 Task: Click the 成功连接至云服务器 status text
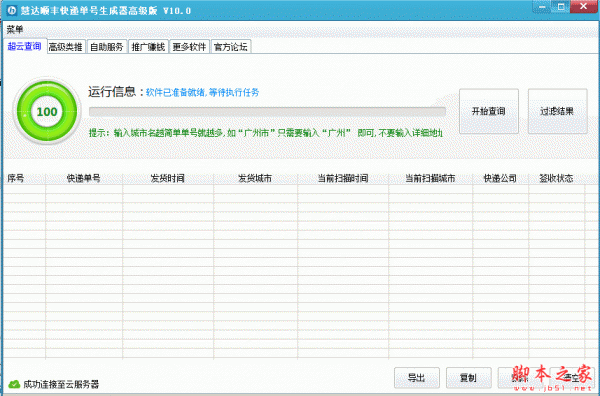[x=61, y=384]
